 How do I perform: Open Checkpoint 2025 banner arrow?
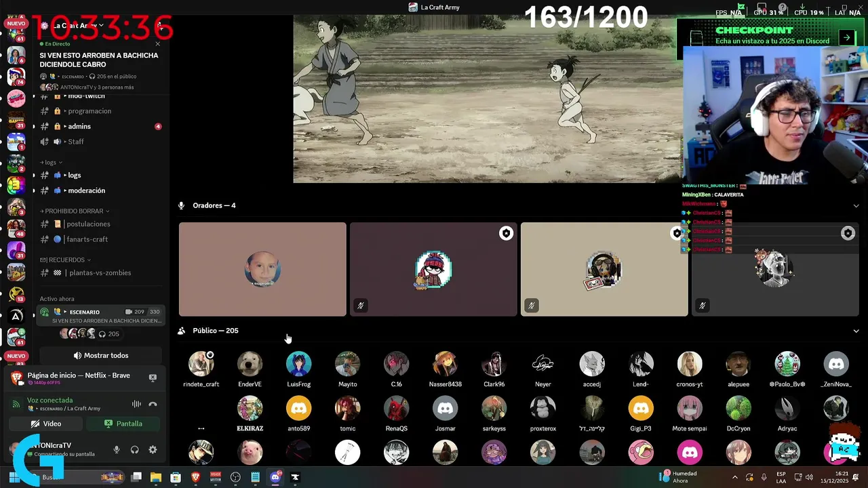tap(846, 38)
